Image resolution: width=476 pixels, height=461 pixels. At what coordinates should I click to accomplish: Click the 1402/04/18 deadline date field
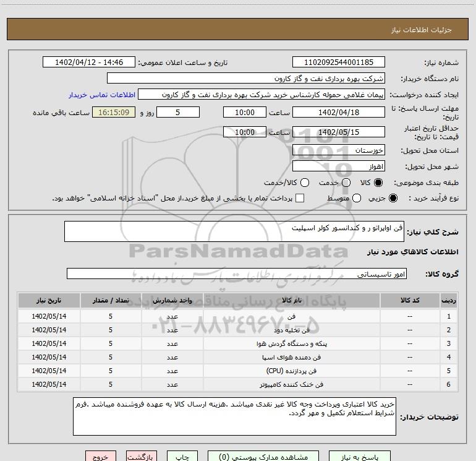[339, 112]
